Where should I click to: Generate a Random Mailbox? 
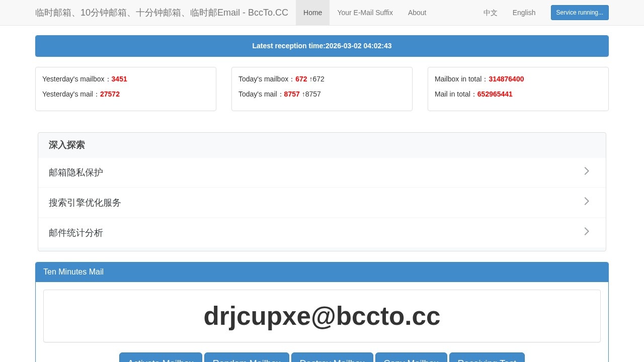point(247,358)
